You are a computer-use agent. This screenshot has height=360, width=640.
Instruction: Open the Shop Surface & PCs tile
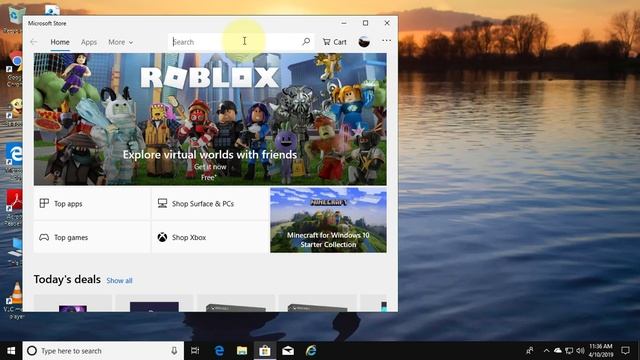[210, 204]
